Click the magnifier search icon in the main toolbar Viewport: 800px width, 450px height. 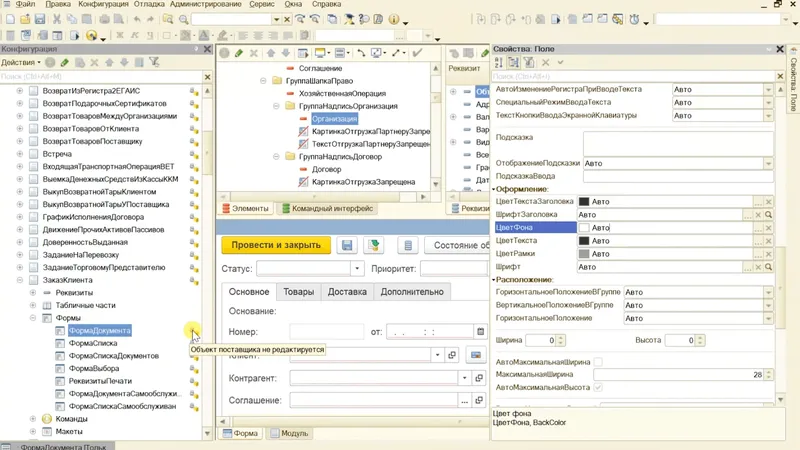184,19
